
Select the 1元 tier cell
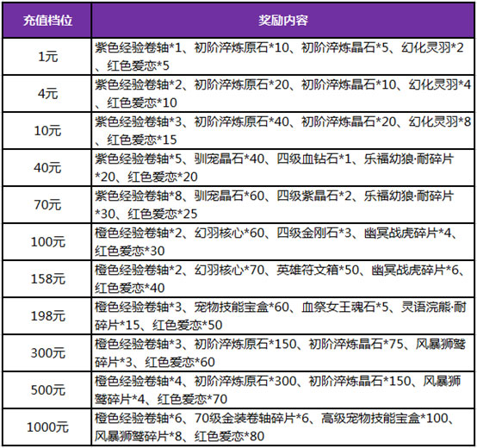47,57
